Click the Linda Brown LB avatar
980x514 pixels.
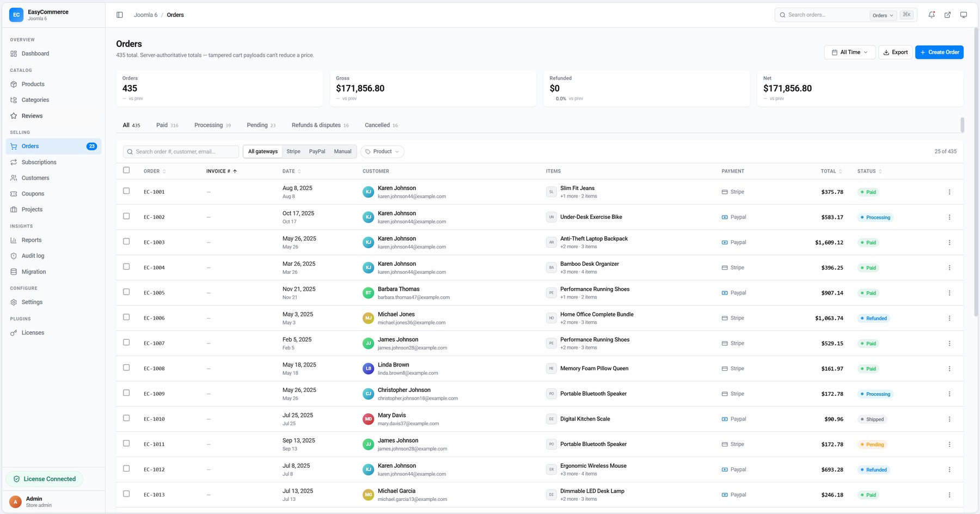pos(369,369)
